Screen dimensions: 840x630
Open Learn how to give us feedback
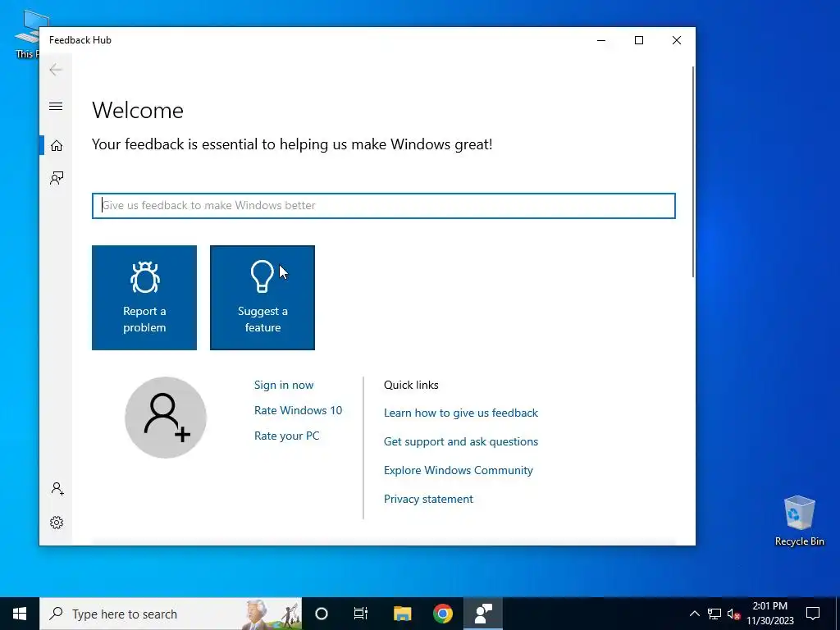tap(461, 413)
